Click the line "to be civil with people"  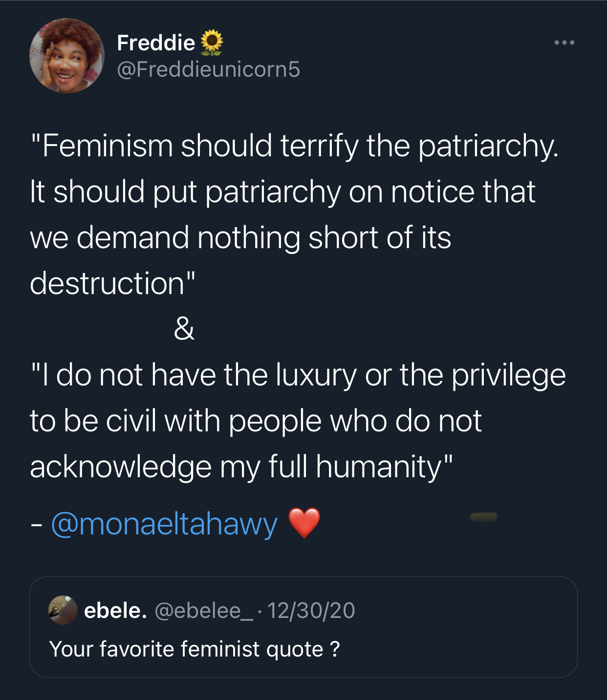click(x=256, y=421)
